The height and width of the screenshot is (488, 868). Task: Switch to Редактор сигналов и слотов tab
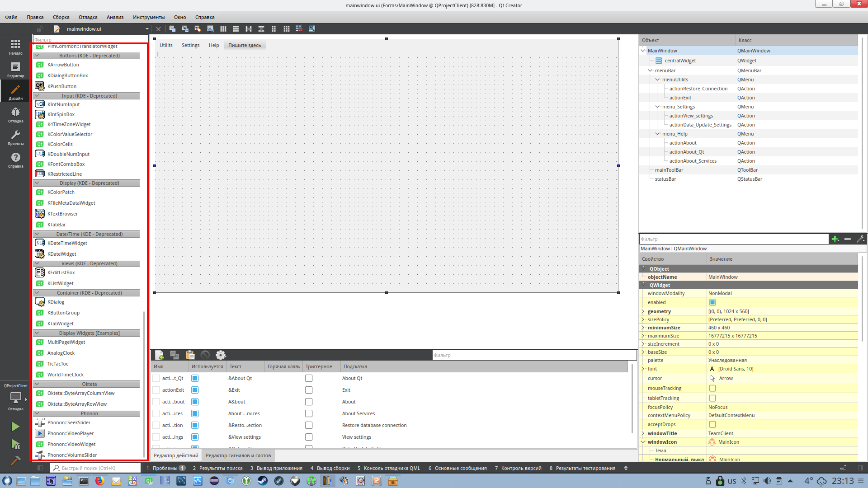click(x=238, y=455)
